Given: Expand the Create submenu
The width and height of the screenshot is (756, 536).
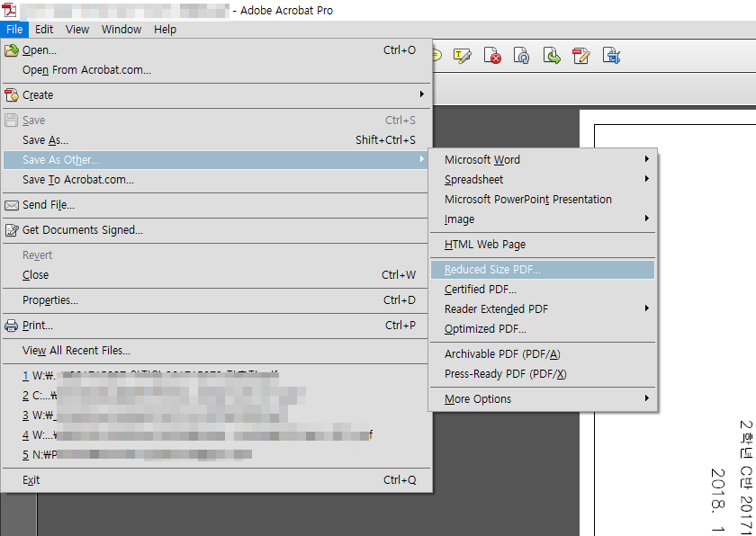Looking at the screenshot, I should pyautogui.click(x=421, y=95).
